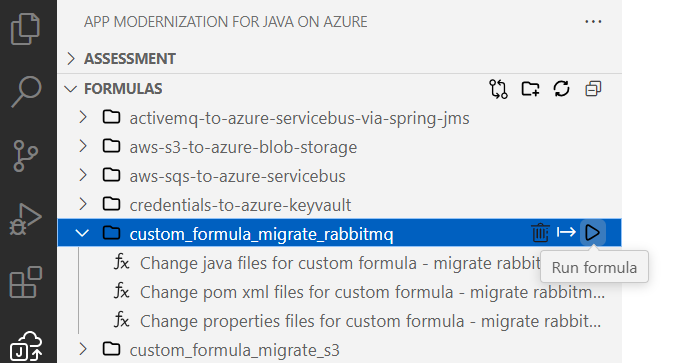Click the refresh formulas icon
The width and height of the screenshot is (697, 363).
561,88
